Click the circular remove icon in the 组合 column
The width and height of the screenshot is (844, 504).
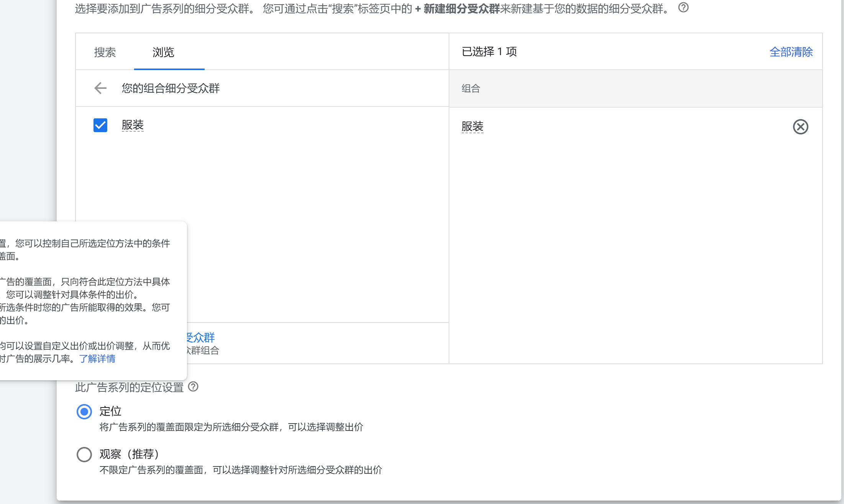tap(801, 126)
